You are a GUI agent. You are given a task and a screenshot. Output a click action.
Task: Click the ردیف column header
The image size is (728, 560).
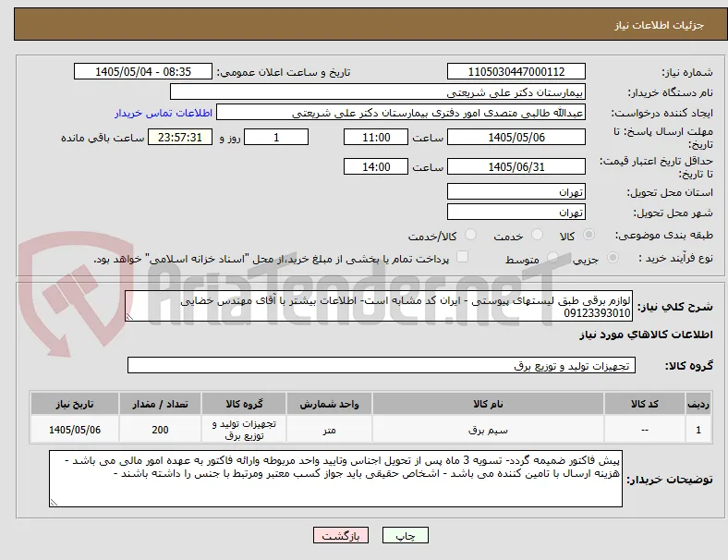[x=698, y=404]
